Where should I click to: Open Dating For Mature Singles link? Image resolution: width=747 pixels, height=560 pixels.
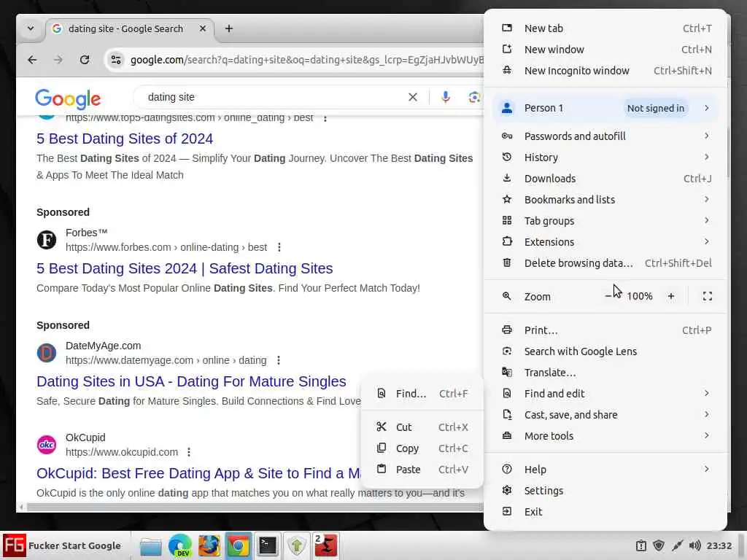click(x=192, y=381)
